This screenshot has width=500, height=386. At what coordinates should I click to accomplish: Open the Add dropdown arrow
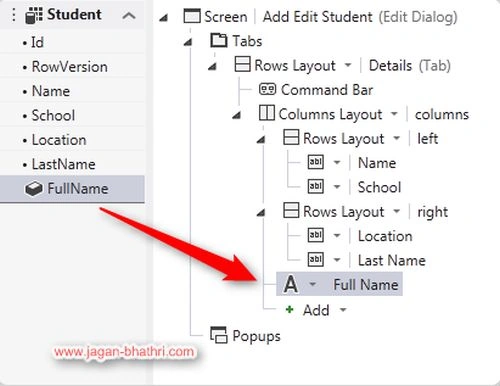point(343,310)
